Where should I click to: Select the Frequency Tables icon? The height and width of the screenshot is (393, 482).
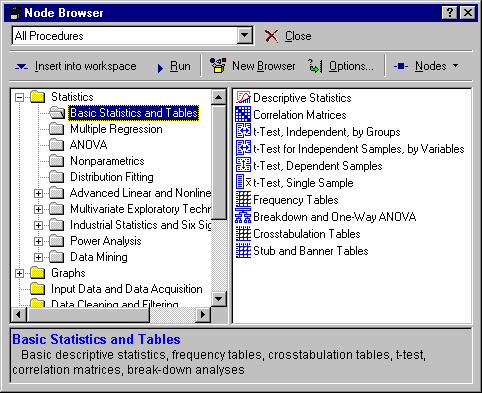click(x=243, y=200)
